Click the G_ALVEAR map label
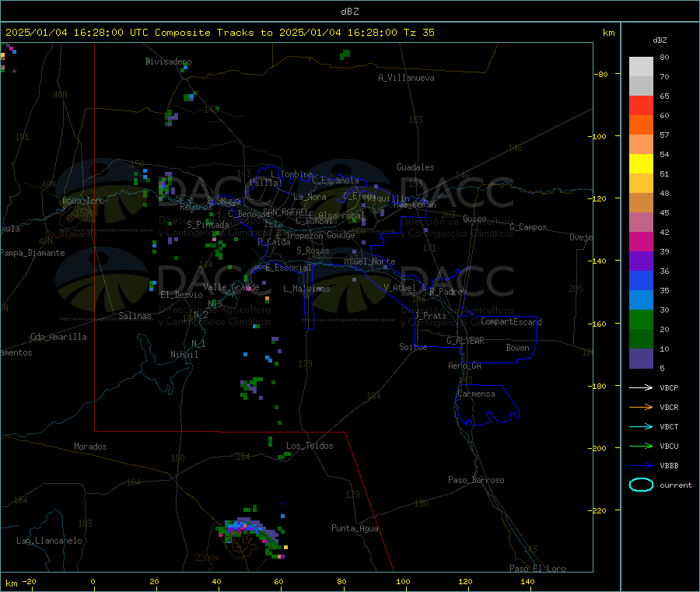The height and width of the screenshot is (592, 700). tap(465, 341)
